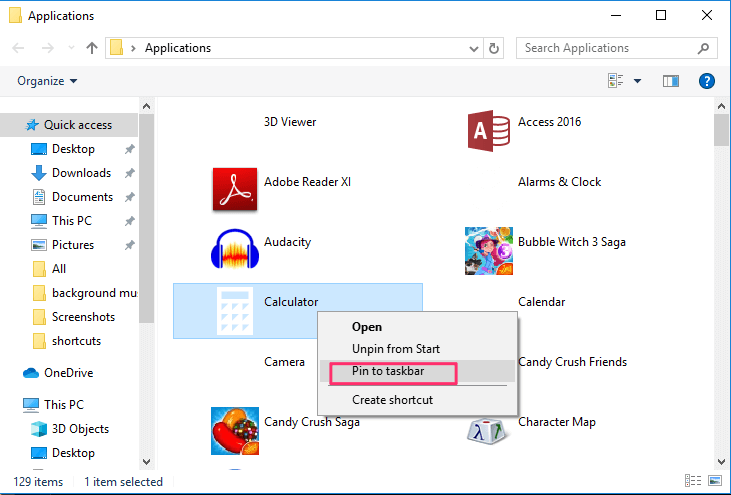Screen dimensions: 731x495
Task: Go up one folder level arrow
Action: tap(92, 48)
